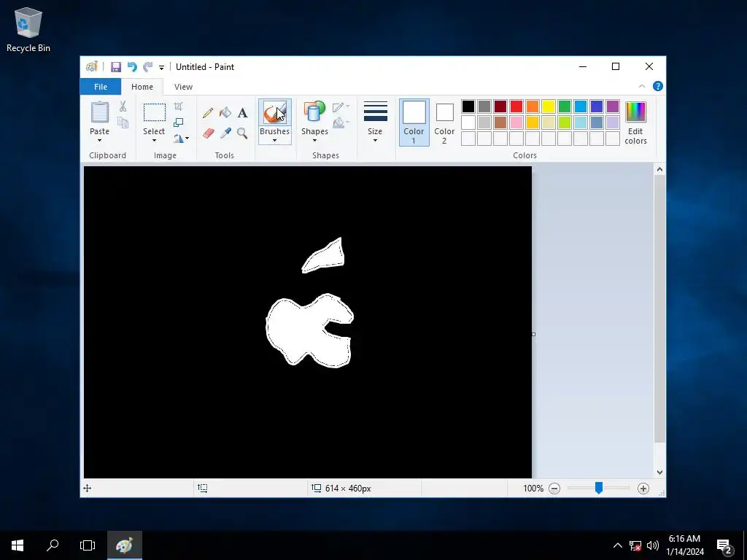Click the Edit colors rainbow icon
This screenshot has width=747, height=560.
pyautogui.click(x=635, y=112)
